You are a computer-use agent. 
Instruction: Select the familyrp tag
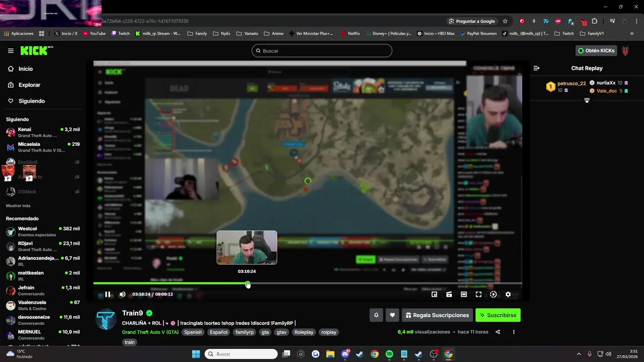pyautogui.click(x=245, y=332)
